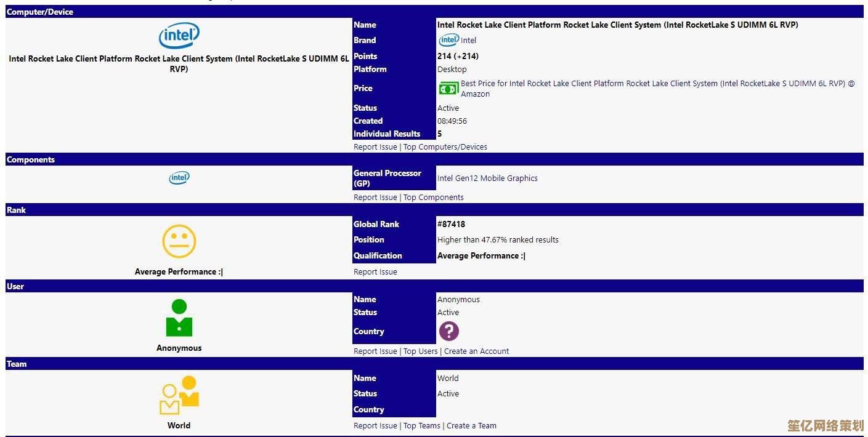868x437 pixels.
Task: Click the large Intel logo under Computer/Device
Action: coord(179,36)
